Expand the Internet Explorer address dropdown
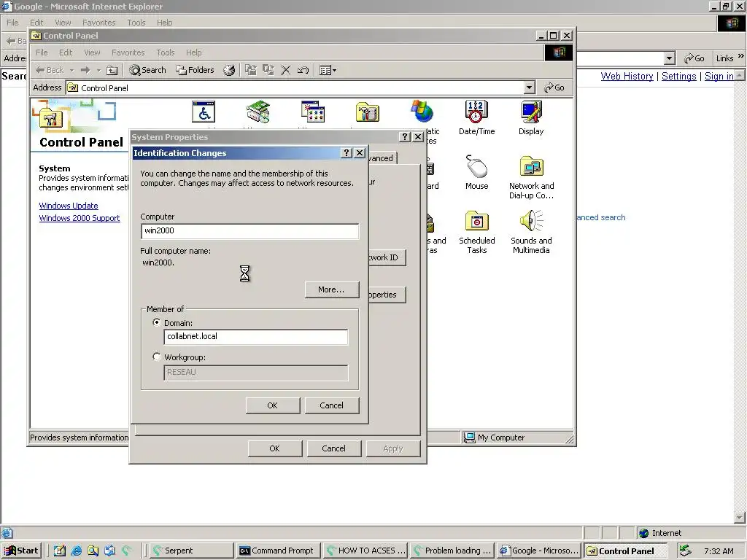 pyautogui.click(x=670, y=58)
